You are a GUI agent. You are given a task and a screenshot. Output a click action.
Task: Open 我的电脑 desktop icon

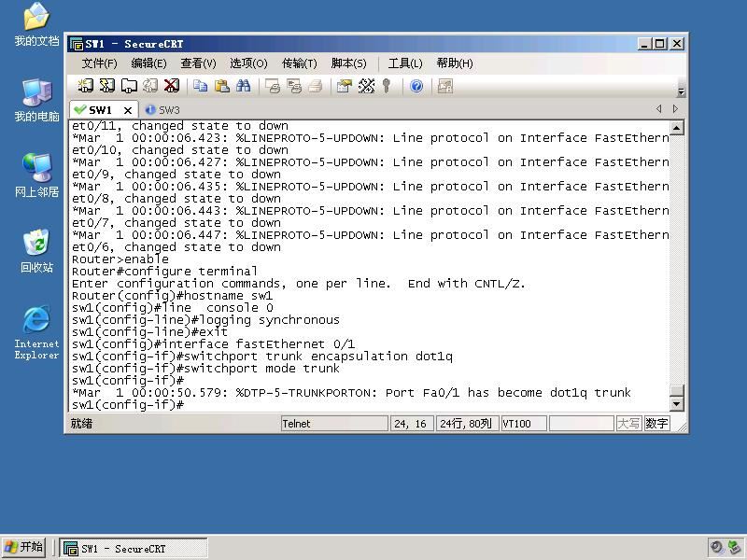36,101
